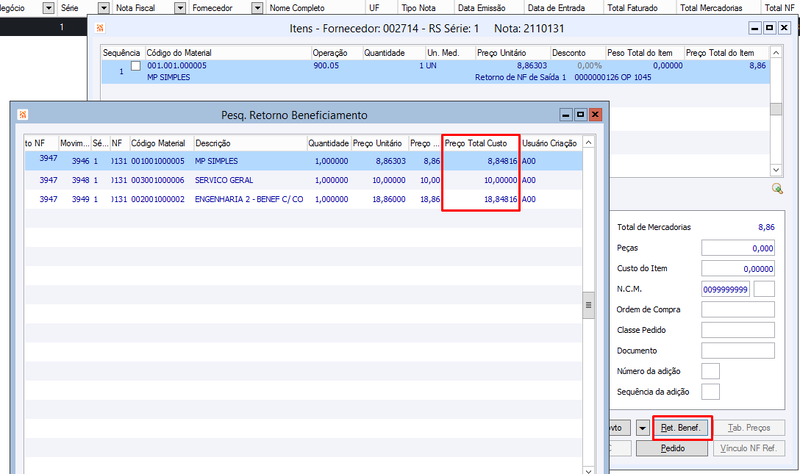Image resolution: width=800 pixels, height=474 pixels.
Task: Click Movim... column header
Action: [74, 143]
